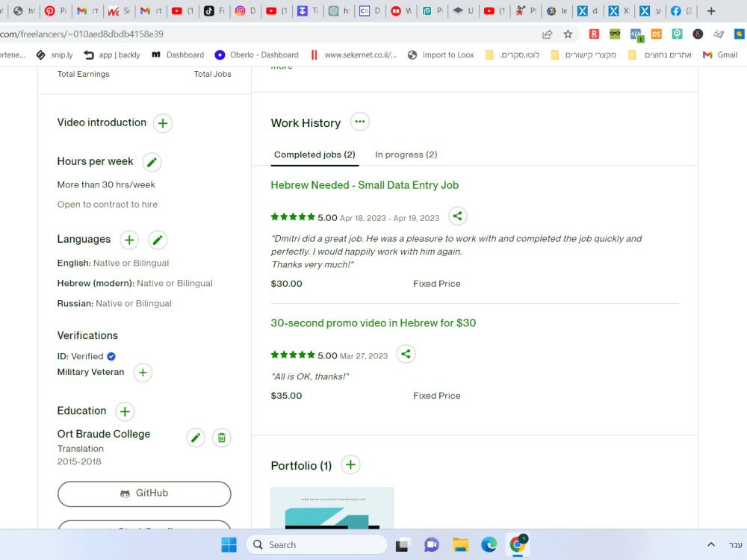Open app | backly bookmark

112,55
